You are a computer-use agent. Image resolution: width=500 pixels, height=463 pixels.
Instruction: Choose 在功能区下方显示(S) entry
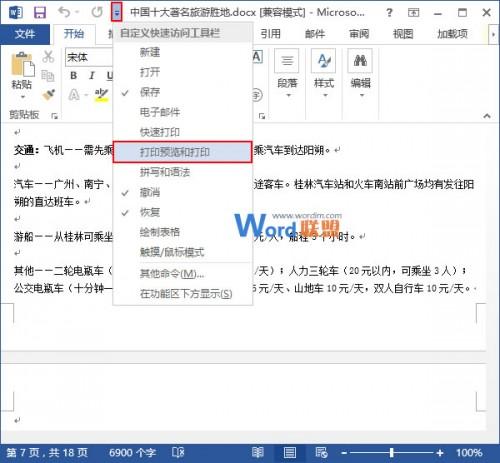[182, 294]
